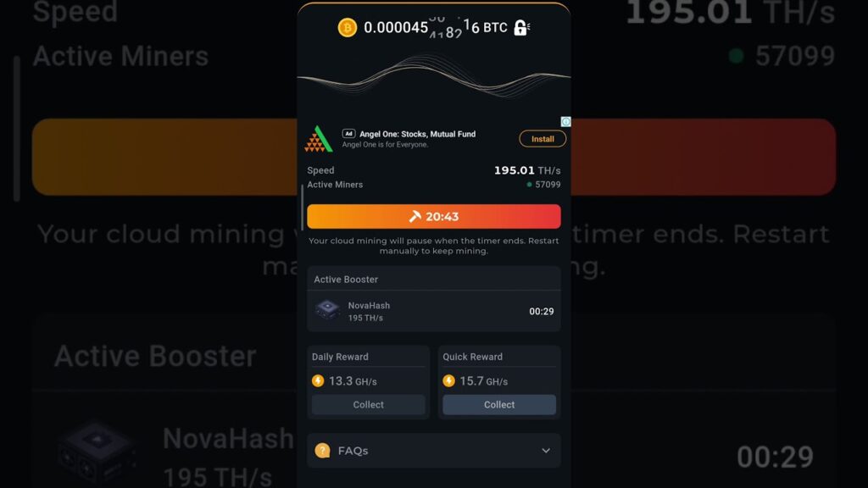Expand the FAQs chevron arrow
This screenshot has height=488, width=868.
[546, 451]
